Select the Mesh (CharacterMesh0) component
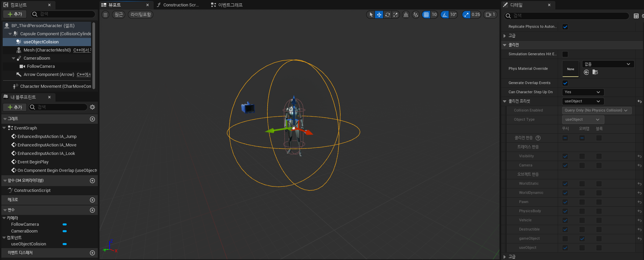Screen dimensions: 644x260 [47, 50]
